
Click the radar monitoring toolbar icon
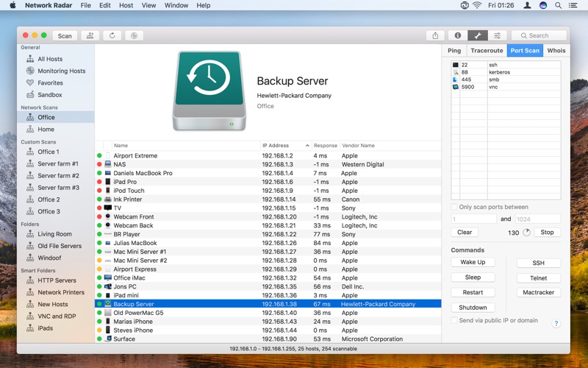(x=134, y=35)
